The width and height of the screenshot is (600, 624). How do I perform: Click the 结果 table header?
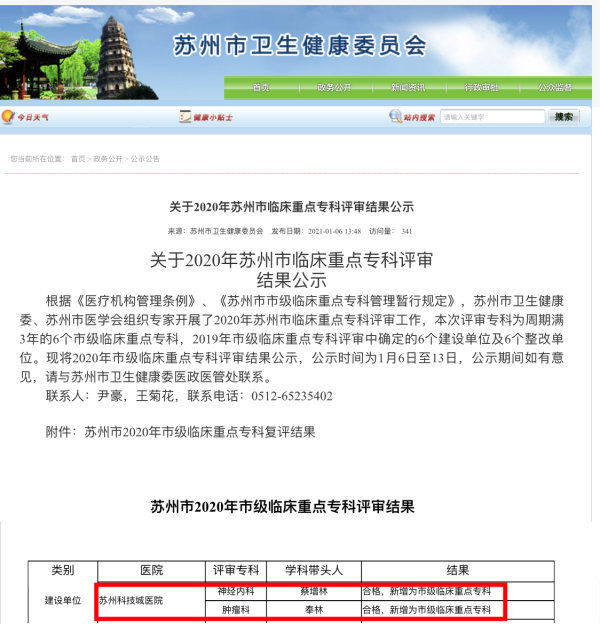coord(458,571)
